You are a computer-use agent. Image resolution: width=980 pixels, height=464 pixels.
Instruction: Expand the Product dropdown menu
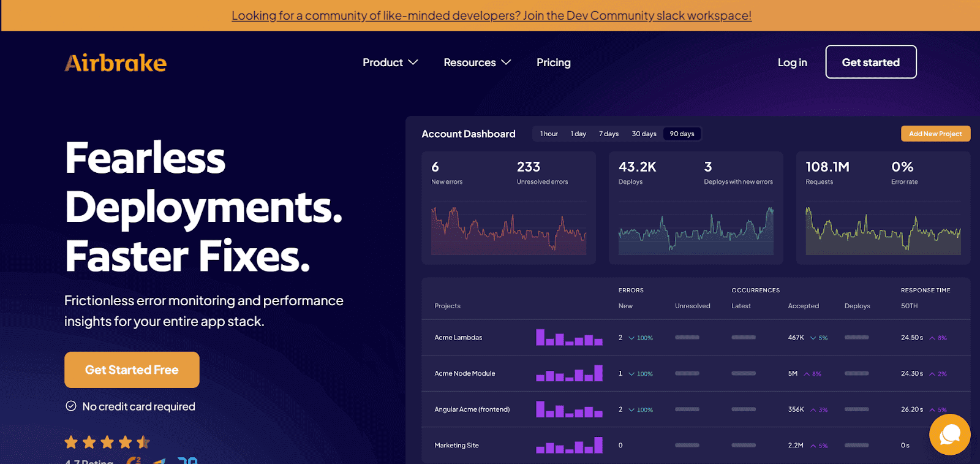click(x=390, y=63)
